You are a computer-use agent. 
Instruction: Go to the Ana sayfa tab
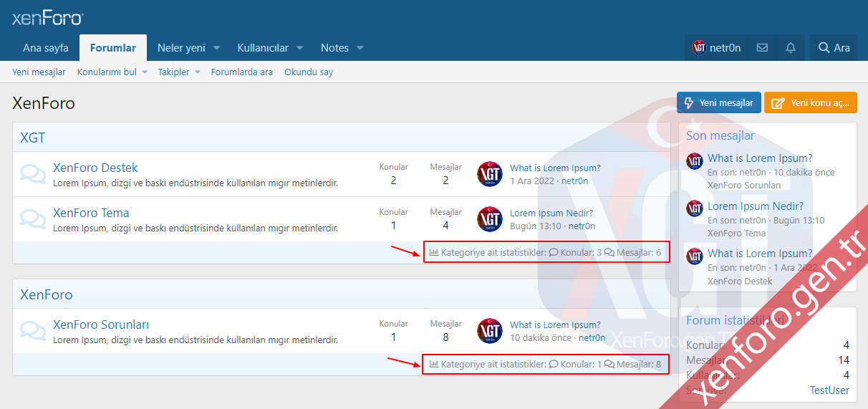pyautogui.click(x=46, y=48)
